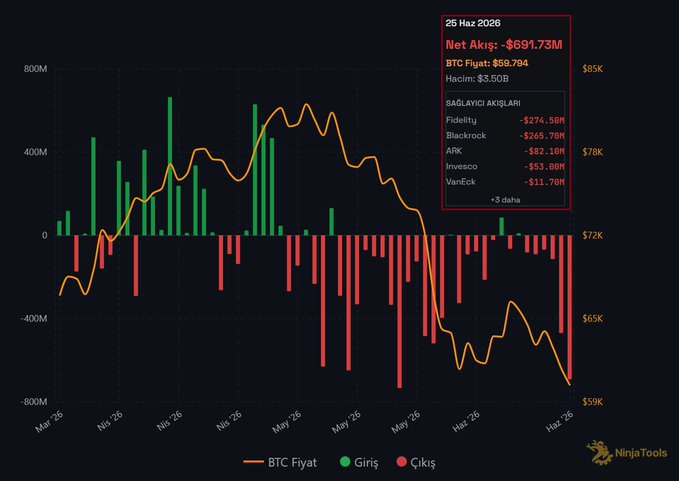The height and width of the screenshot is (481, 679).
Task: Click the 'SAĞLAYICI AKIŞLARI' heading
Action: point(483,103)
